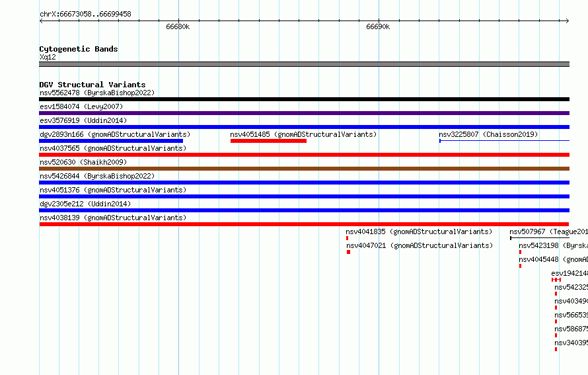Open the nsv5426844 (ByrskaBishop2022) label
588x375 pixels.
97,176
